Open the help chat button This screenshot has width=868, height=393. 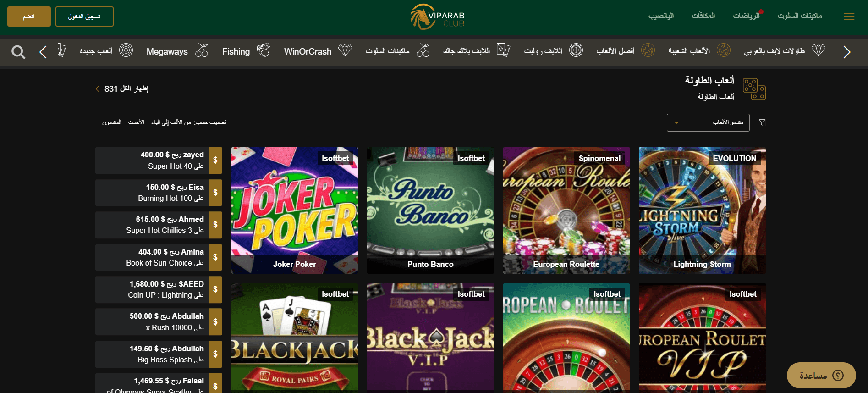click(821, 376)
